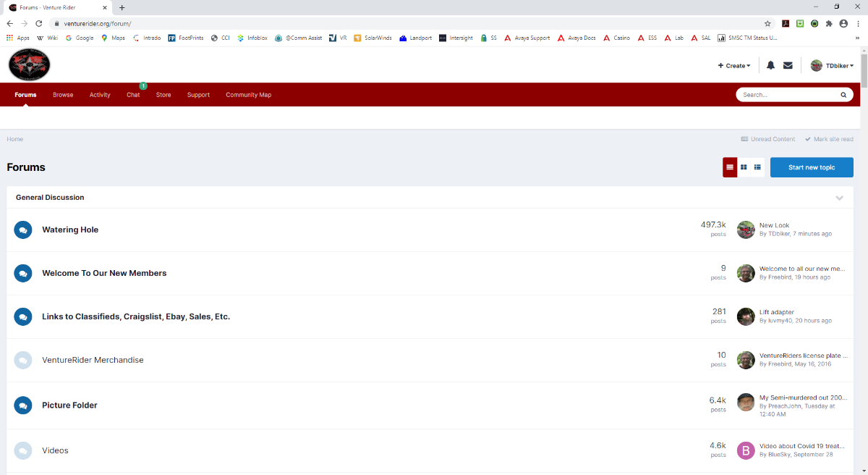The image size is (868, 475).
Task: Open the notifications bell icon
Action: (x=770, y=65)
